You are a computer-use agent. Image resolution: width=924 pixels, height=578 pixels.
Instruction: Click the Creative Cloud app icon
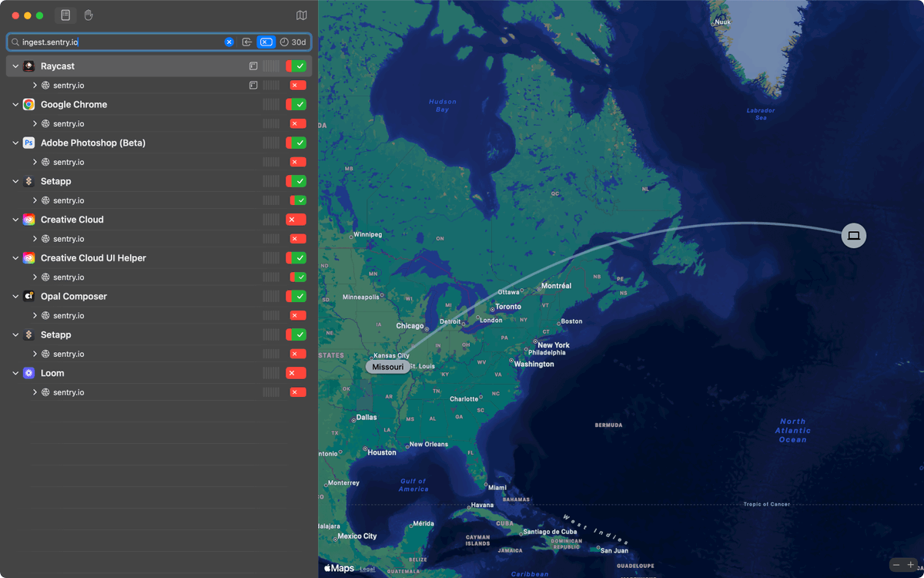28,220
